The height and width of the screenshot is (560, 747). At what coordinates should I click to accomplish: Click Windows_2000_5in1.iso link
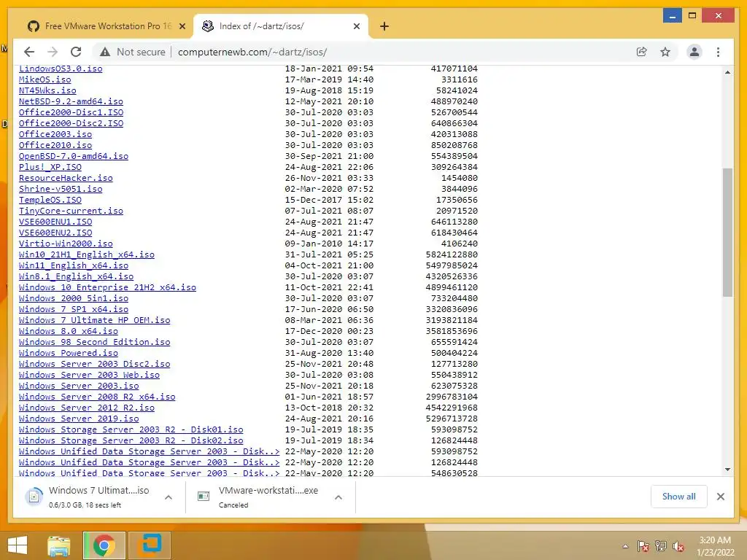[74, 298]
